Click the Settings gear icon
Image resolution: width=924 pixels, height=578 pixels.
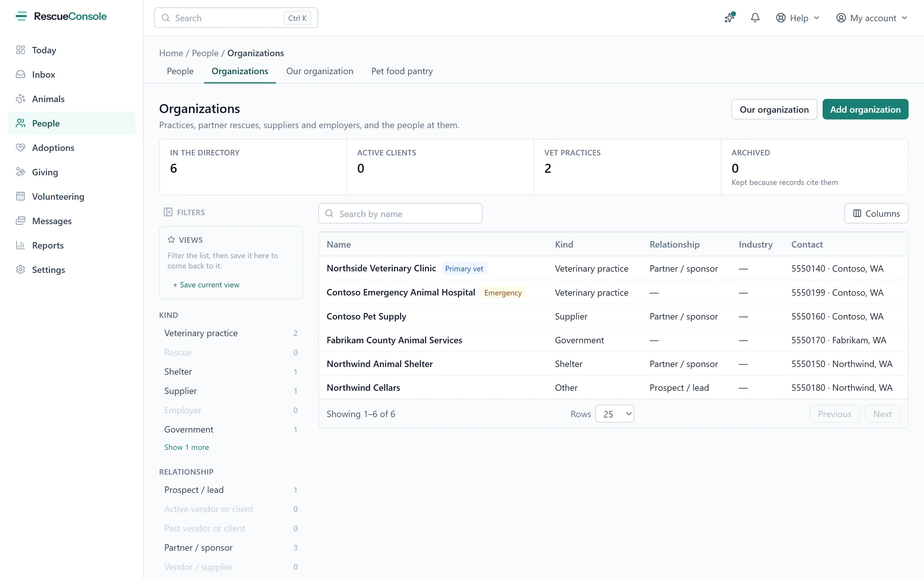point(21,270)
